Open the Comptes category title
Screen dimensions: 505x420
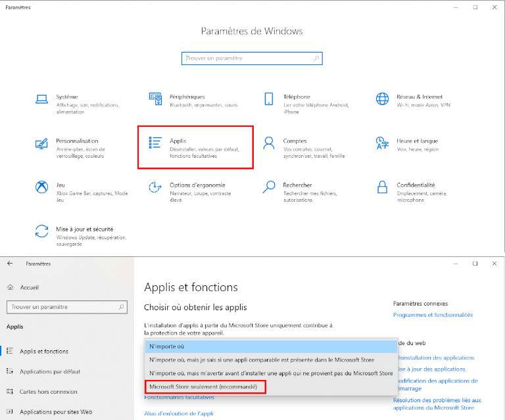click(x=295, y=141)
